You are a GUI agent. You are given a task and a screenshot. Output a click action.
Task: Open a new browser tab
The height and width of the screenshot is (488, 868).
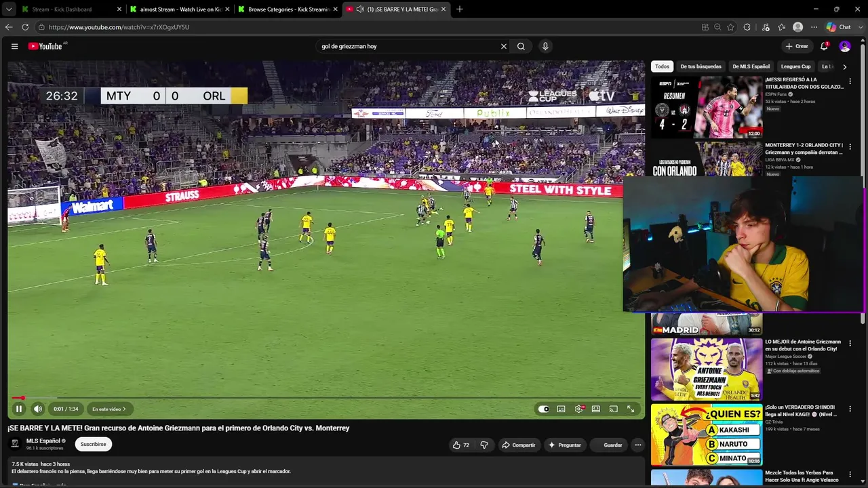pos(460,9)
